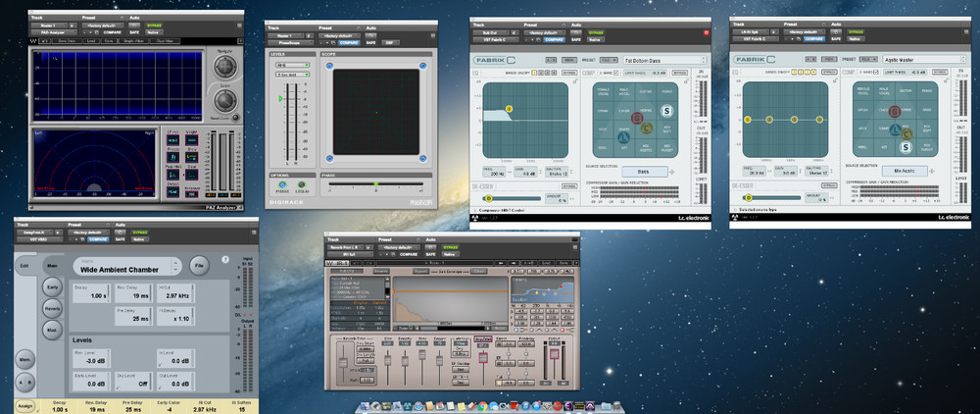Image resolution: width=980 pixels, height=414 pixels.
Task: Open Finder from the Dock
Action: pos(365,406)
